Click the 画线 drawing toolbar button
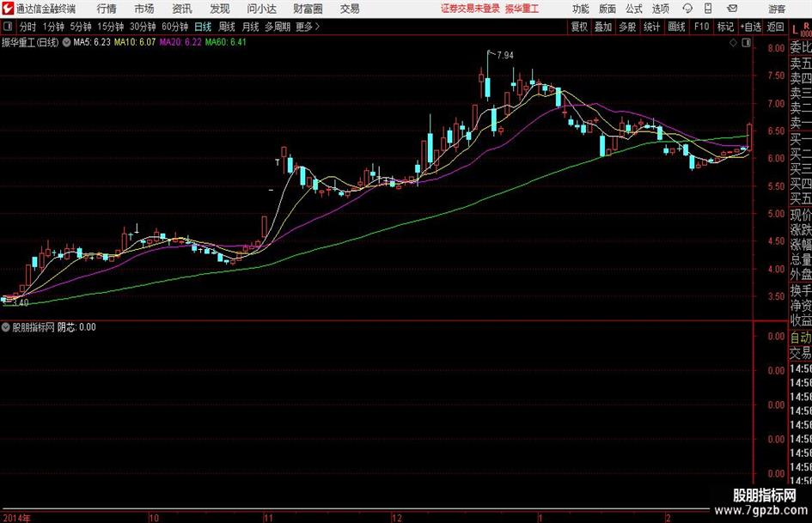 pyautogui.click(x=676, y=27)
